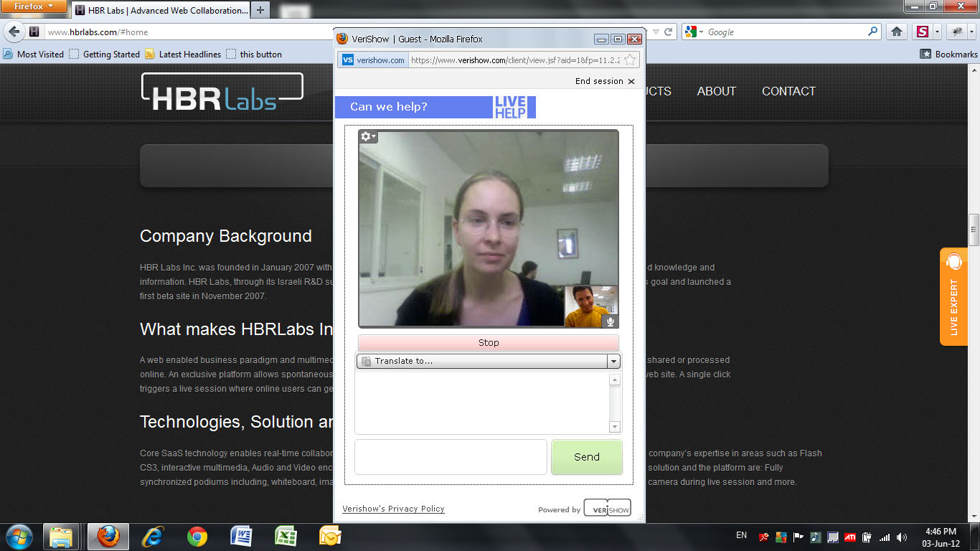This screenshot has width=980, height=551.
Task: Click 'this button' bookmark
Action: pyautogui.click(x=254, y=54)
